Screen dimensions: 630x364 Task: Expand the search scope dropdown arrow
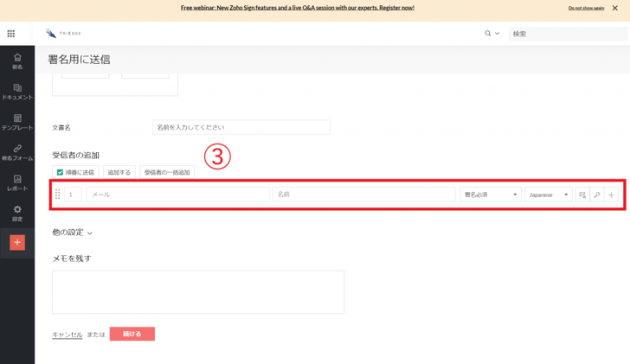[498, 34]
